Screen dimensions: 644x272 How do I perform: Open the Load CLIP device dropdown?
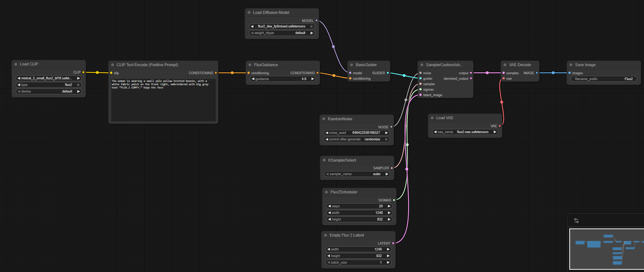(49, 91)
